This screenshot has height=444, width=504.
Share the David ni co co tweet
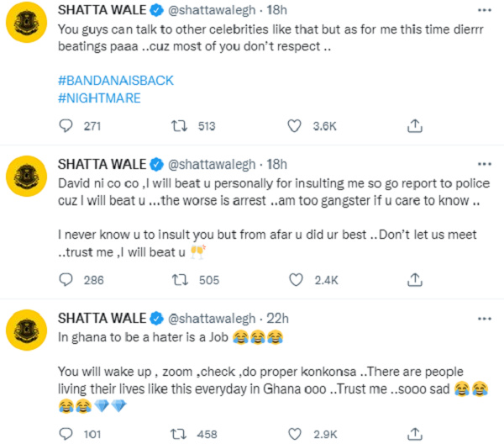[x=413, y=281]
